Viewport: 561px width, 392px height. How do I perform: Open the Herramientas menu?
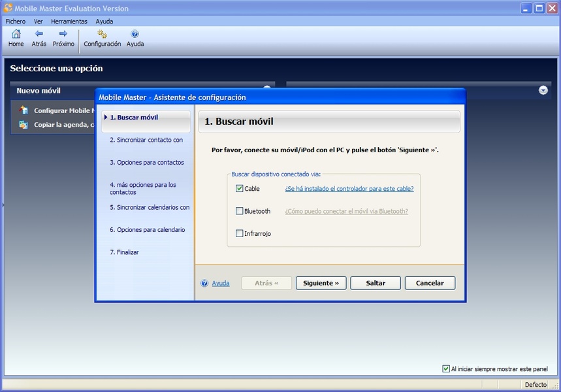tap(69, 22)
